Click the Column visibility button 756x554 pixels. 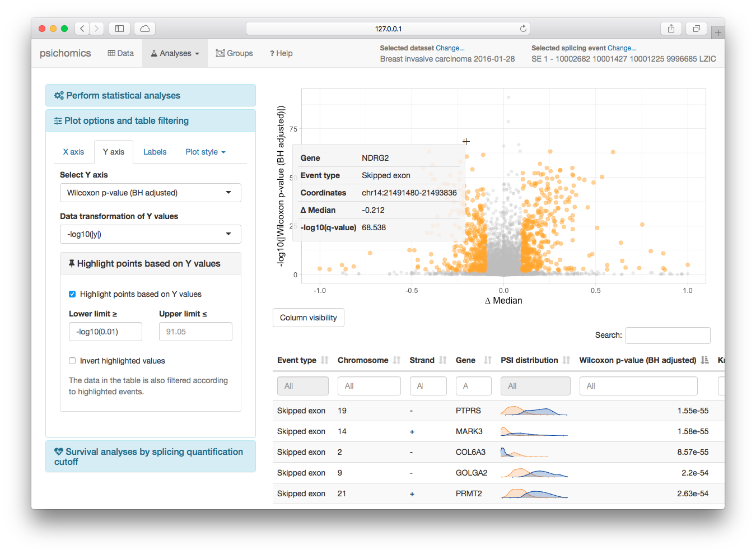[309, 318]
